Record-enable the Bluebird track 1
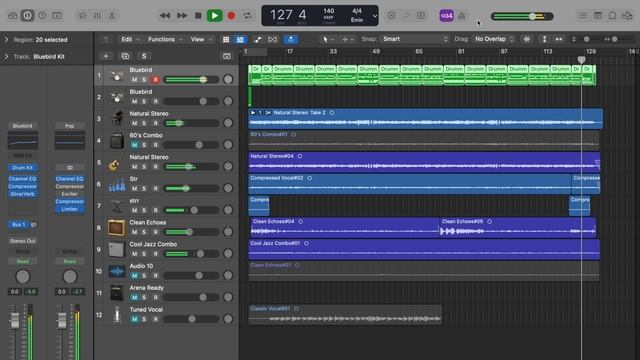 (156, 80)
